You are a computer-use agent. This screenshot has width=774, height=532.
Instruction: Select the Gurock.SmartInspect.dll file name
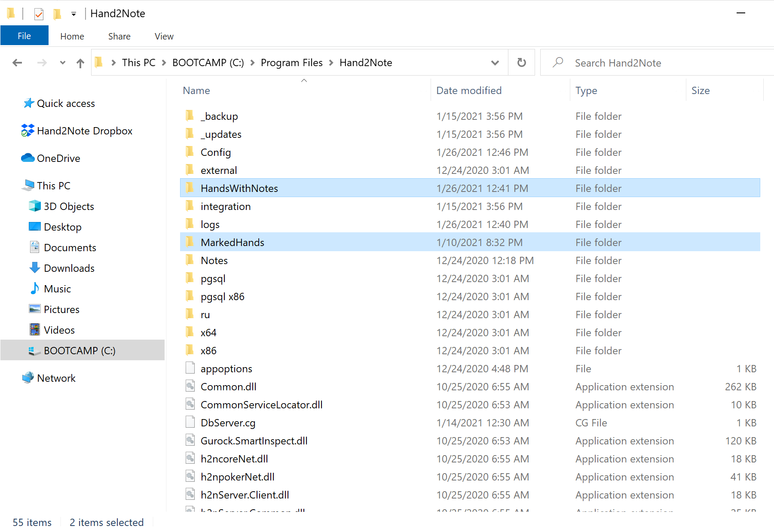(254, 441)
